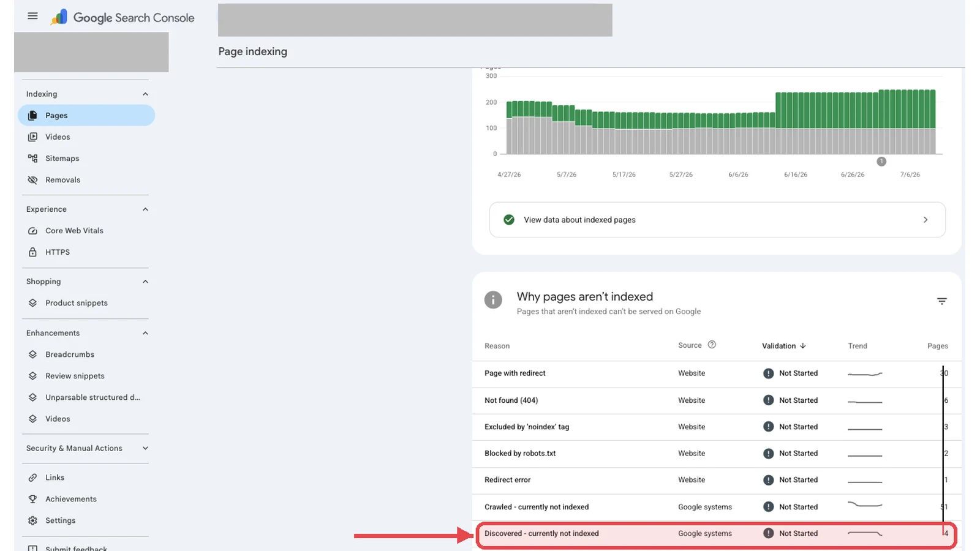Click the Page indexing heading
Screen dimensions: 980x551
tap(252, 51)
